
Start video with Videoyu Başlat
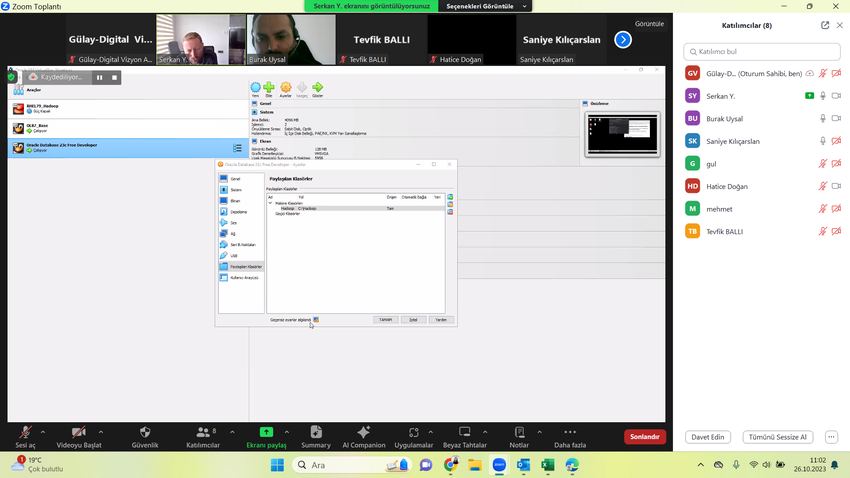pyautogui.click(x=79, y=432)
